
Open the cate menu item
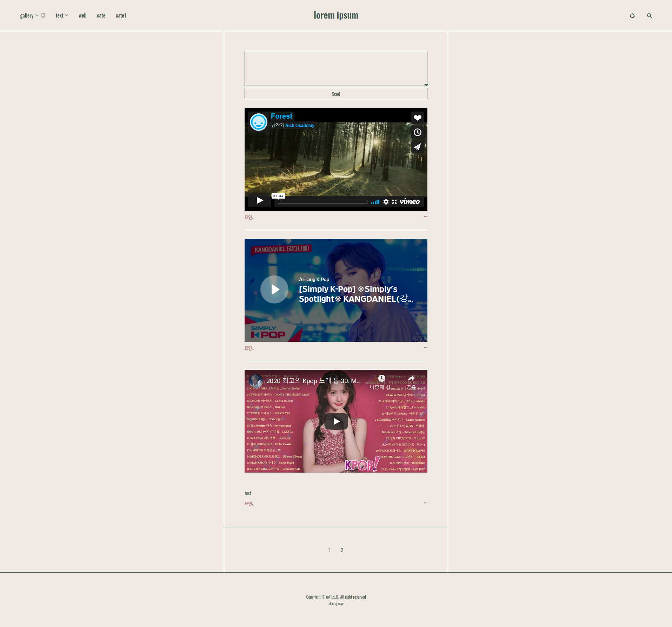pos(101,16)
